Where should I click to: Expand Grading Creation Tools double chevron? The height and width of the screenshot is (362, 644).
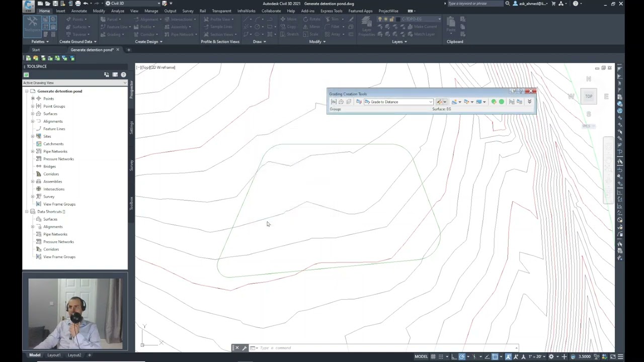pos(529,102)
